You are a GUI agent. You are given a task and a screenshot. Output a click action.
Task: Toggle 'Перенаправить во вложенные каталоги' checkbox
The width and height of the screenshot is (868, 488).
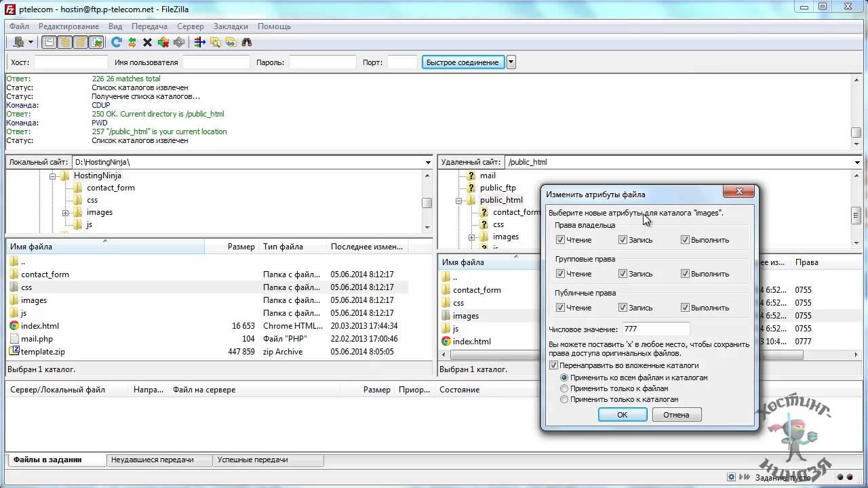pyautogui.click(x=553, y=365)
